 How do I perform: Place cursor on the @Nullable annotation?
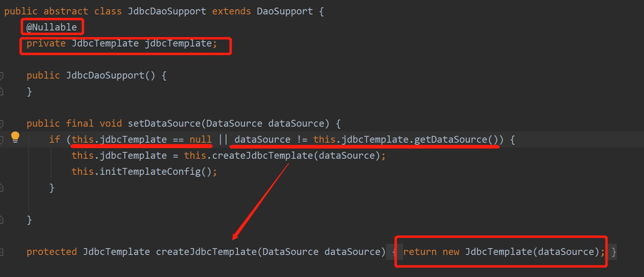point(51,27)
